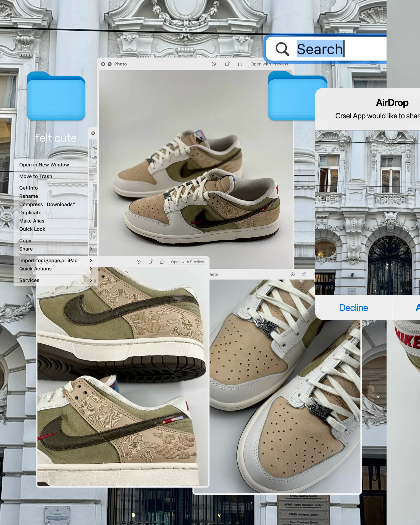Expand the Share submenu chevron

coord(91,249)
